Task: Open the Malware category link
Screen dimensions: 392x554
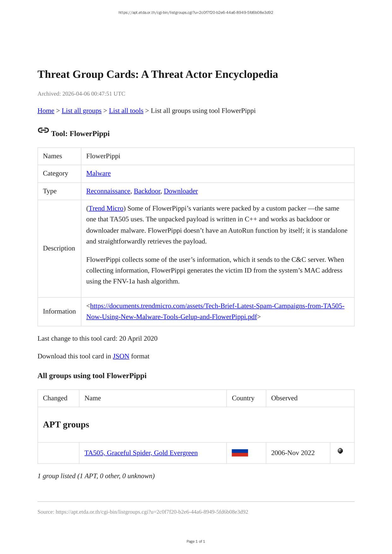Action: point(98,174)
